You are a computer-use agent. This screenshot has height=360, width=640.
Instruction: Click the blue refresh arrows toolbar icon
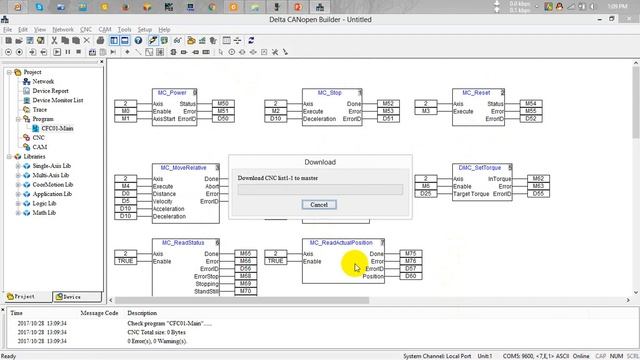(251, 40)
